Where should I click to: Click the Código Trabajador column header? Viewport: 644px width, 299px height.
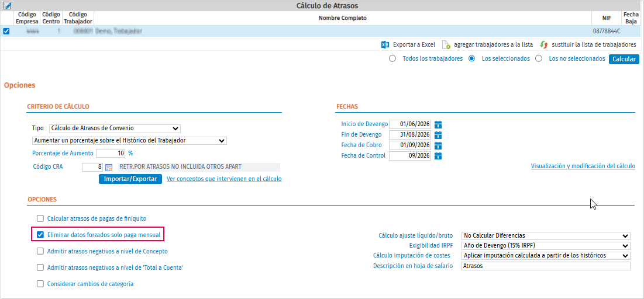coord(78,18)
